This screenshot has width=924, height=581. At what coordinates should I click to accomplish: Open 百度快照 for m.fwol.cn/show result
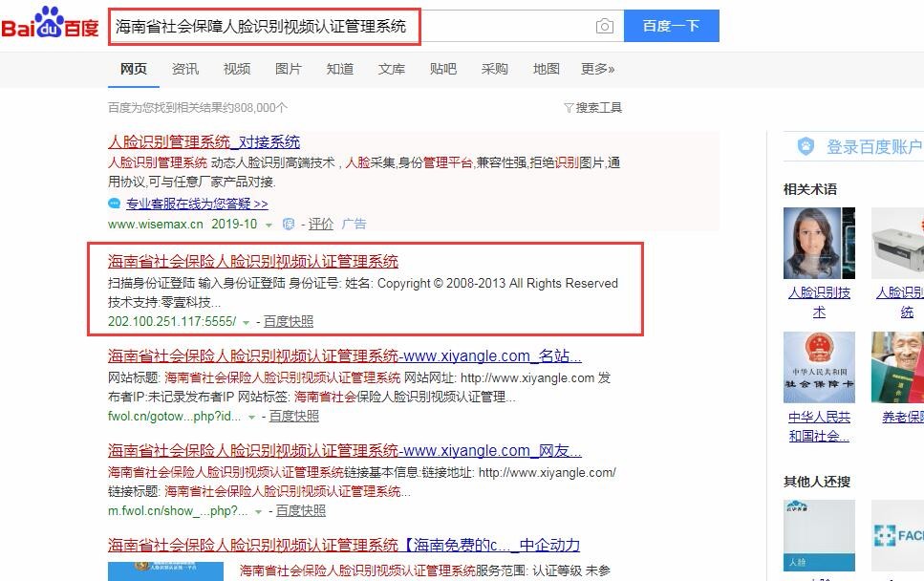point(301,511)
